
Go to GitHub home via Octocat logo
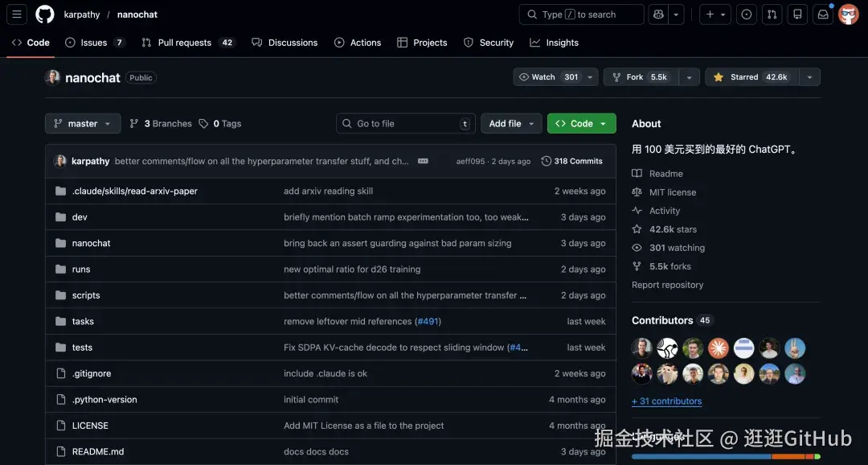point(45,14)
